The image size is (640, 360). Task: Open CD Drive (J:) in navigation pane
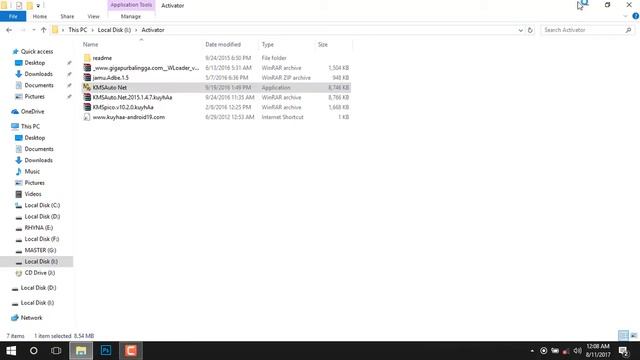[40, 273]
